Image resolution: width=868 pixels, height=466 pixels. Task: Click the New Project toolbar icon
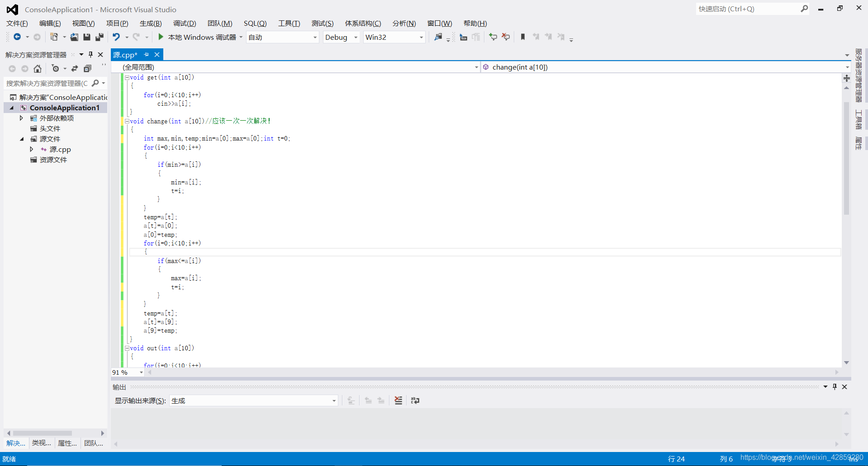[x=54, y=37]
